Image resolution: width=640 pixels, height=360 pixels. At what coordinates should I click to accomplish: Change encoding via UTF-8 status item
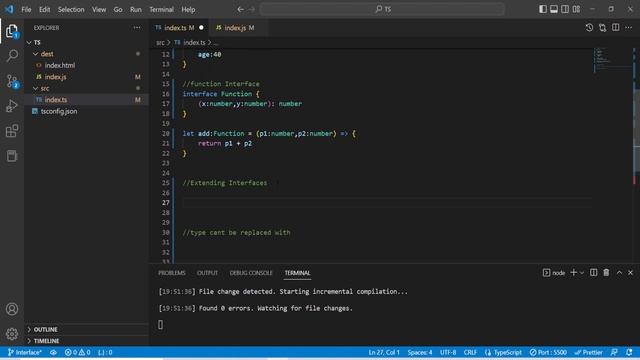[448, 352]
